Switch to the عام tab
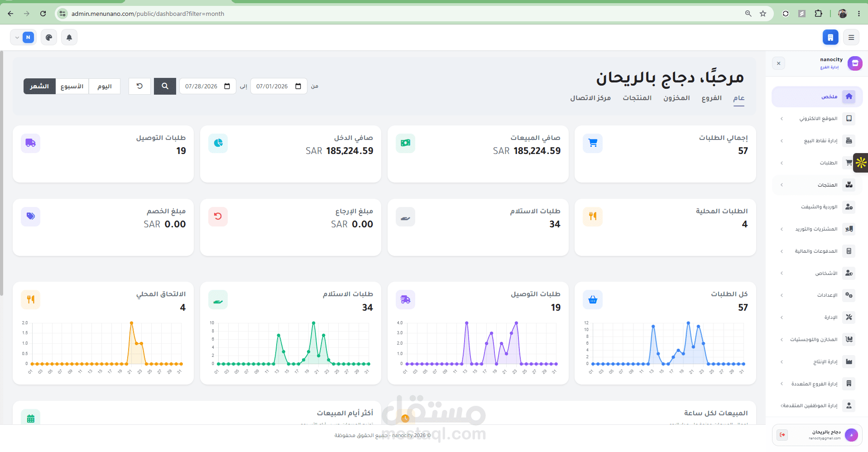Screen dimensions: 868x452 (x=739, y=98)
